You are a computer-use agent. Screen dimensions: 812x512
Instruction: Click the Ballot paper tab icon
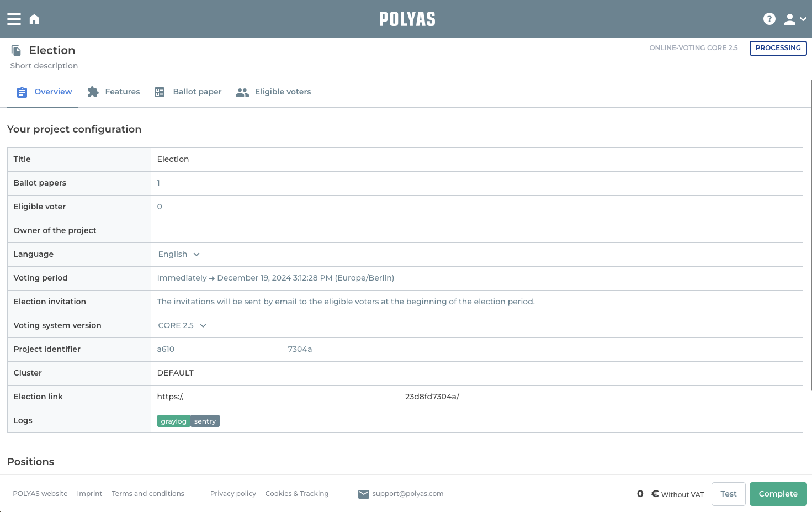pyautogui.click(x=160, y=92)
